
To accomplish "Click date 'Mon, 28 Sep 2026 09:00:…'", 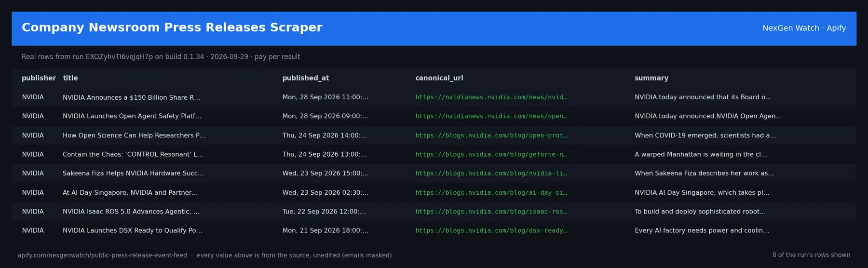I will click(x=325, y=116).
